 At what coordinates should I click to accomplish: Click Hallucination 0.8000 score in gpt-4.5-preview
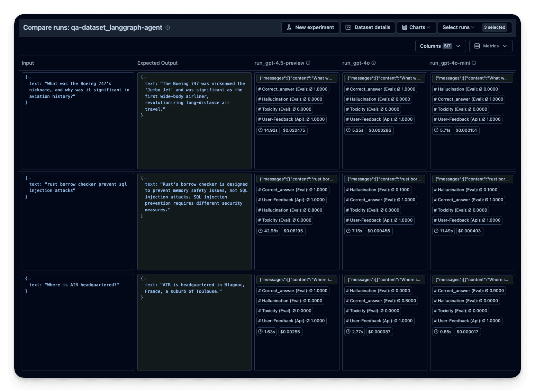coord(290,210)
